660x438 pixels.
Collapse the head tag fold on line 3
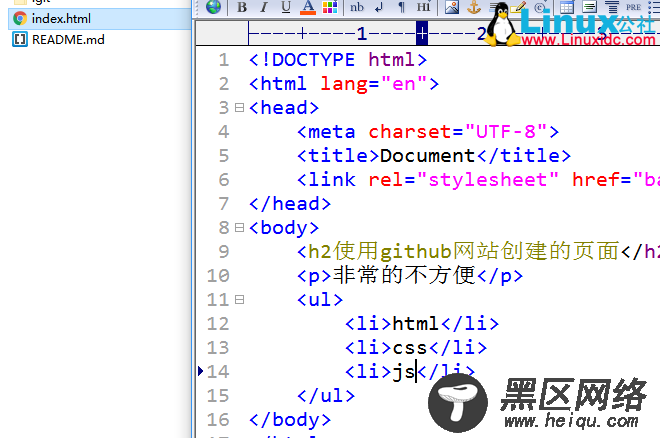tap(240, 108)
